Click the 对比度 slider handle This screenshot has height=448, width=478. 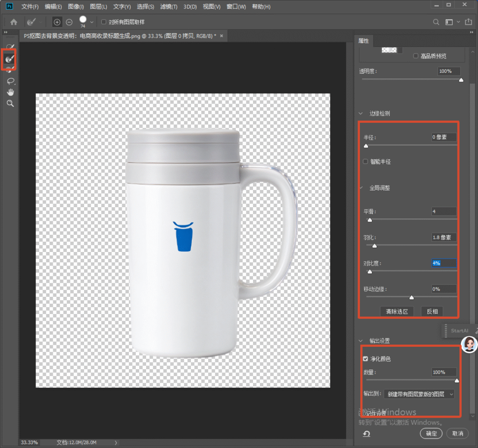click(x=370, y=272)
